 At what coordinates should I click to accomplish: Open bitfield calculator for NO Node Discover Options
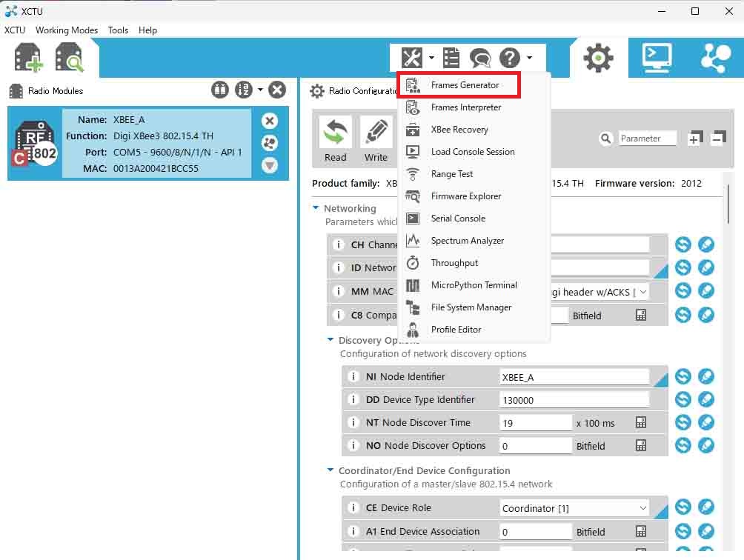coord(640,445)
